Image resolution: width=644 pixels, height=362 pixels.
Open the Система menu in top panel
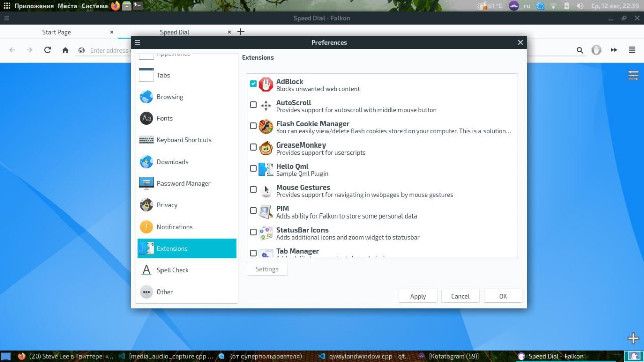(95, 6)
